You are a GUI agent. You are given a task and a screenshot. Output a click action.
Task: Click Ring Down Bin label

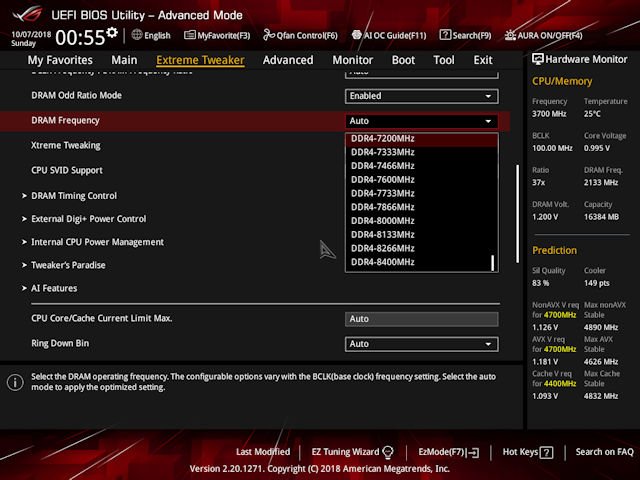[x=60, y=343]
